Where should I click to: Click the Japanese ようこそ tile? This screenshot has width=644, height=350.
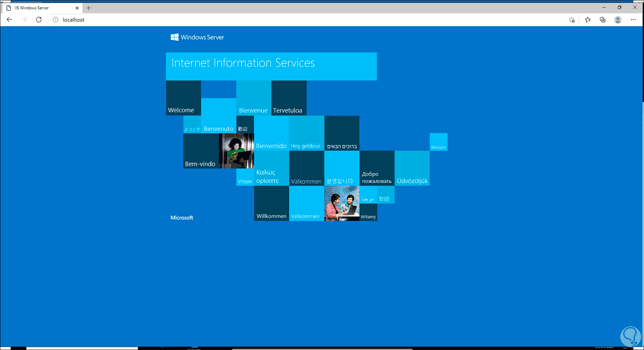192,125
